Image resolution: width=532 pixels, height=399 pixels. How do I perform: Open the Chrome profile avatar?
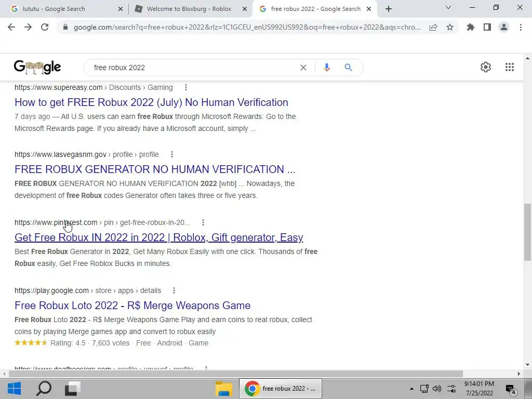tap(504, 27)
